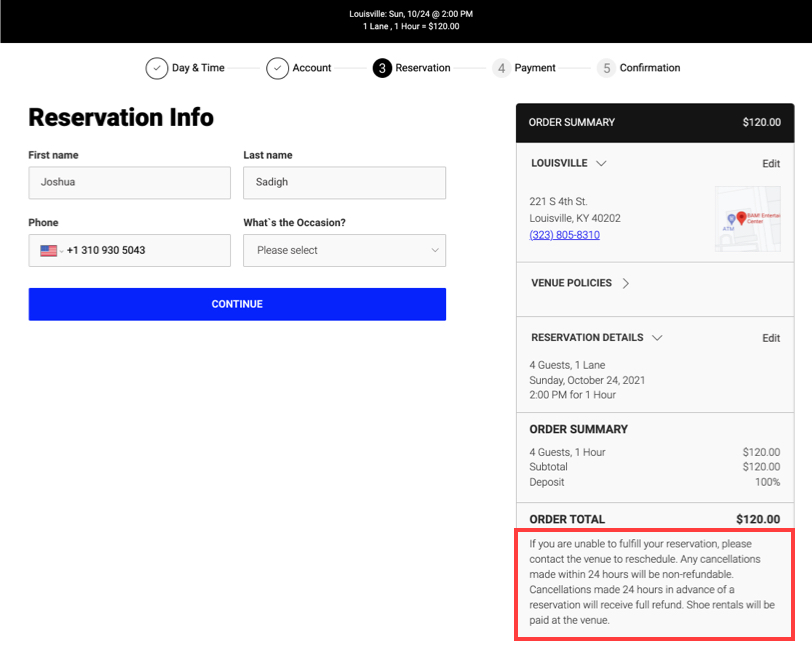Click the step 3 Reservation circle icon
The image size is (812, 650).
tap(382, 68)
